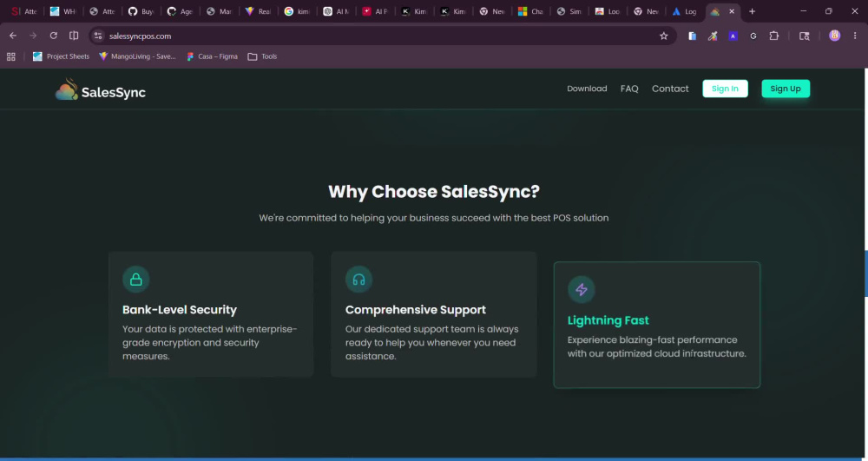Reload the salessyncpos.com page
Viewport: 868px width, 461px height.
coord(53,36)
